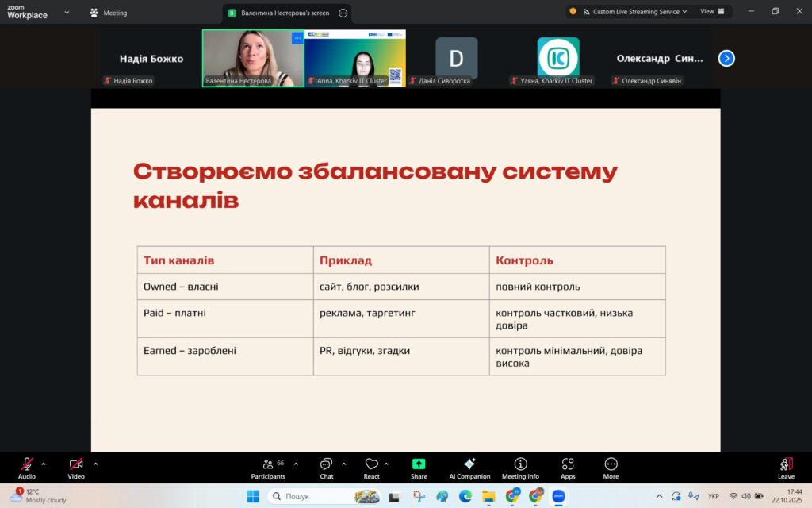Start camera with the Video button

[76, 464]
